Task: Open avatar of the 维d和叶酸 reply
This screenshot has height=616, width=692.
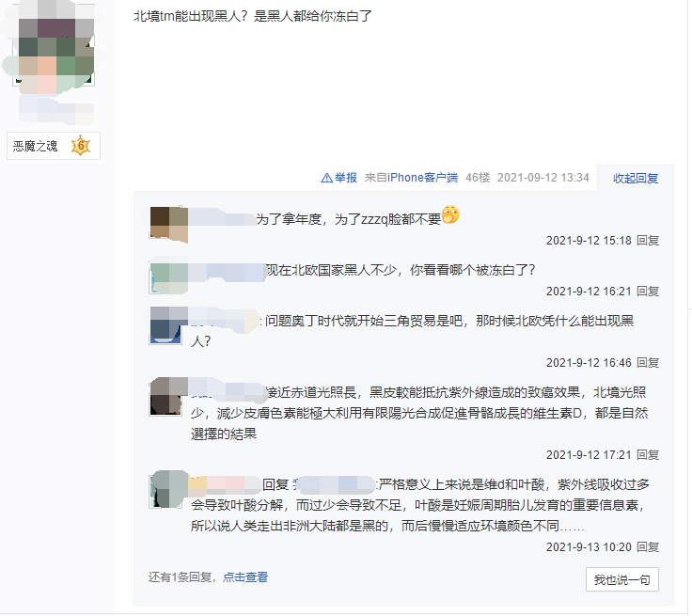Action: pyautogui.click(x=165, y=490)
